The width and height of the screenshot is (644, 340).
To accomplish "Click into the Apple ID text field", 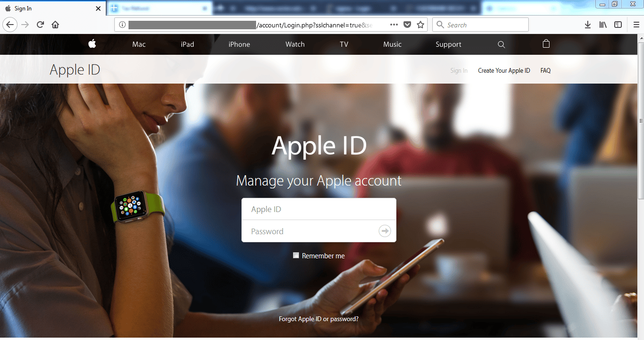I will [318, 209].
